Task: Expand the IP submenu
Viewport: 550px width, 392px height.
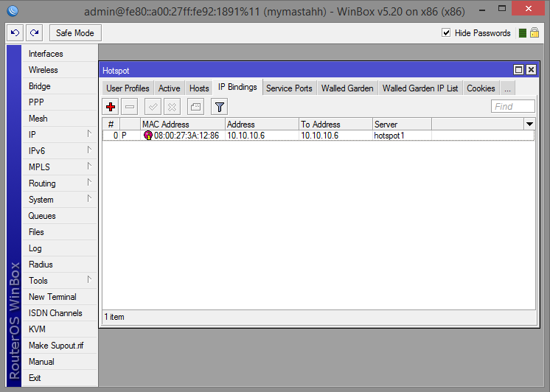Action: (89, 134)
